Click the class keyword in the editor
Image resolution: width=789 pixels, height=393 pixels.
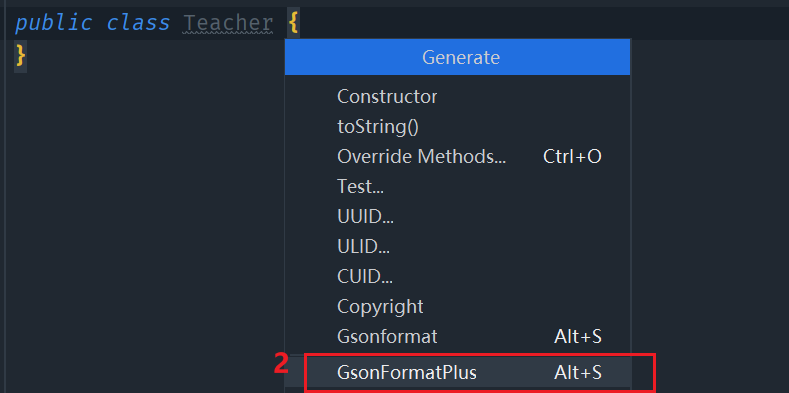pos(138,23)
